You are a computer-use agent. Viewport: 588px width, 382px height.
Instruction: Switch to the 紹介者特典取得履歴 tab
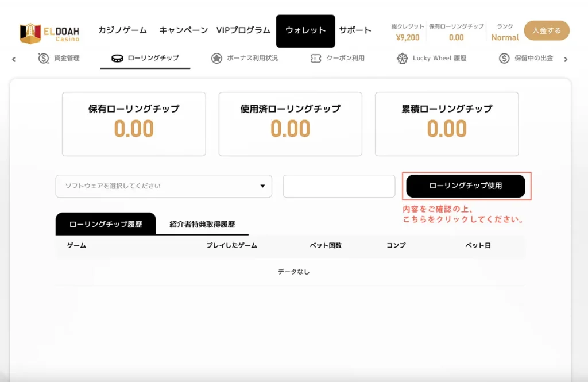tap(202, 225)
